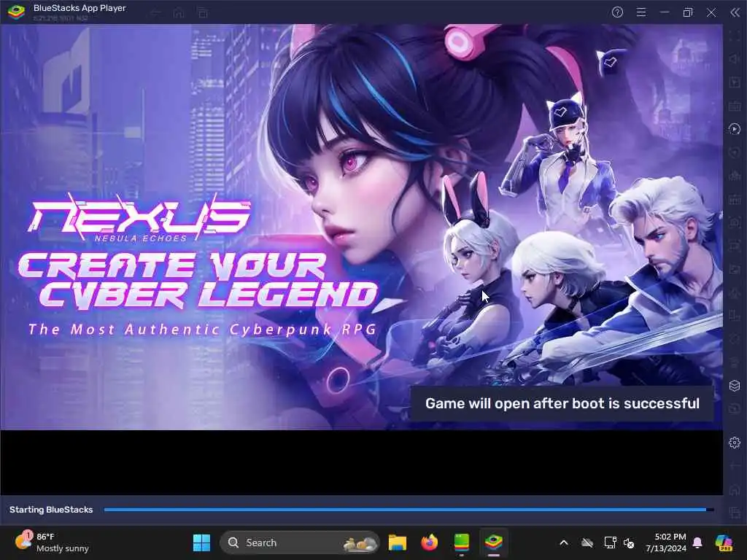
Task: Launch Firefox from the taskbar
Action: tap(429, 542)
